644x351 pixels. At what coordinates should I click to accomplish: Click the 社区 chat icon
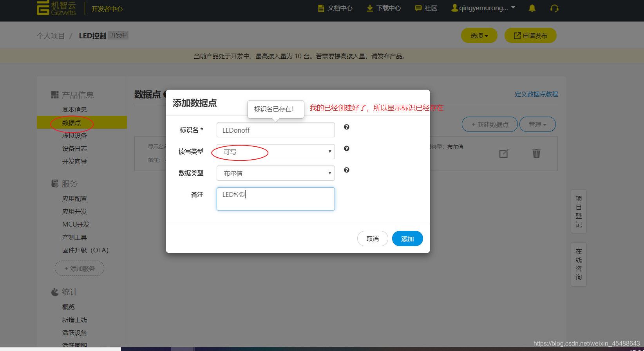coord(418,8)
